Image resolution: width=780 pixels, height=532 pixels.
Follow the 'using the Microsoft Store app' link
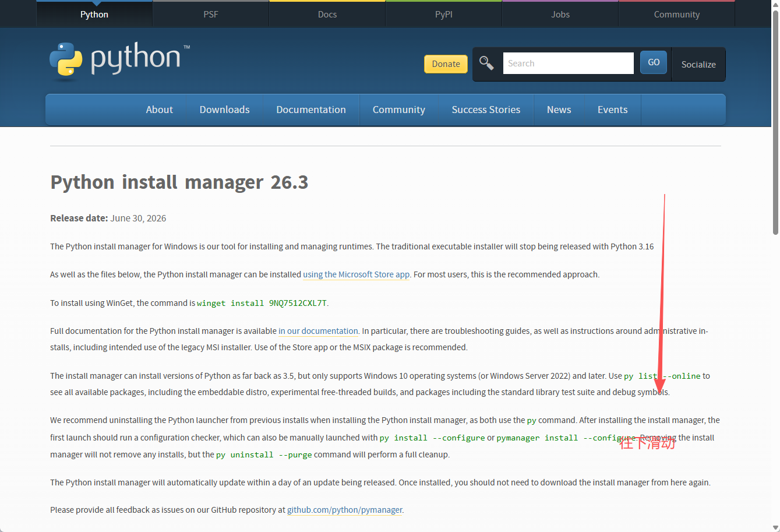point(357,274)
